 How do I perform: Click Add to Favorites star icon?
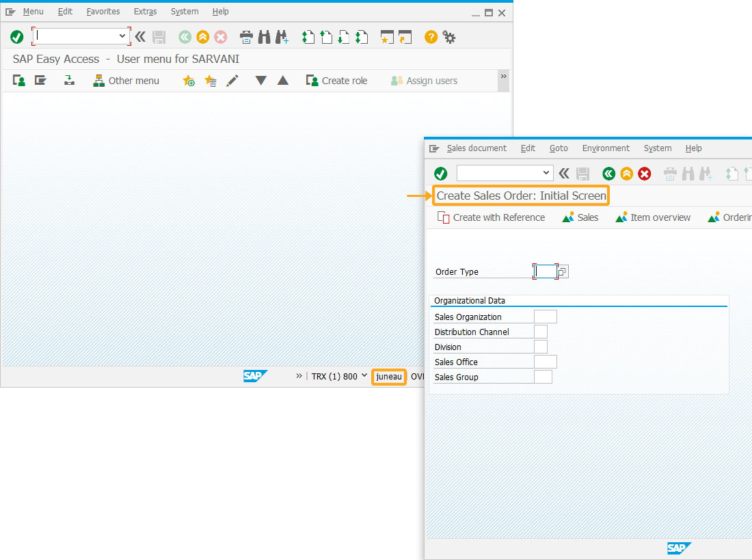pyautogui.click(x=189, y=81)
